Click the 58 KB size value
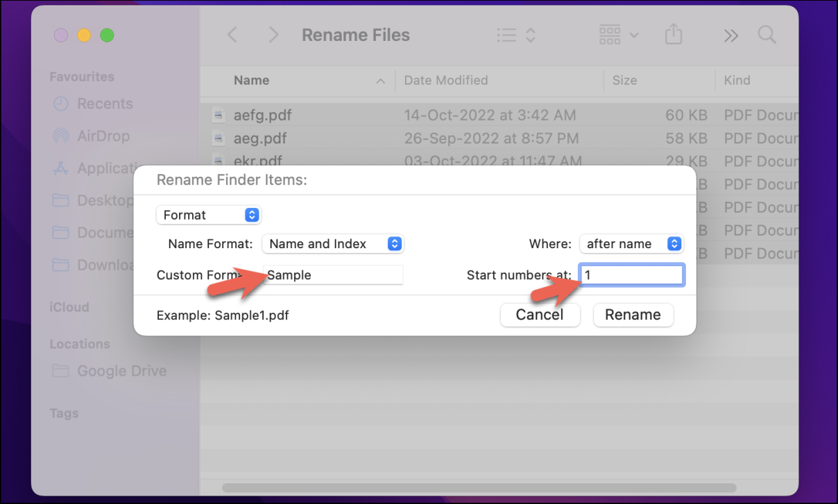The image size is (838, 504). (x=685, y=138)
